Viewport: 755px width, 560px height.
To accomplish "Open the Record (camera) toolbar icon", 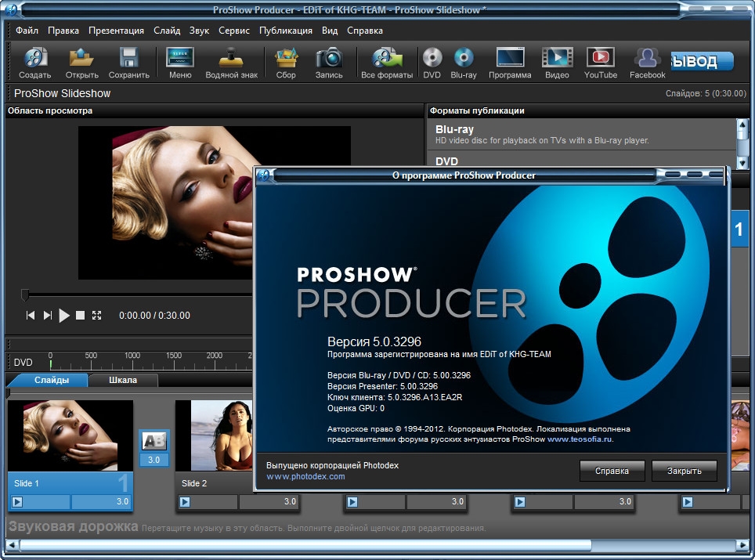I will point(329,59).
